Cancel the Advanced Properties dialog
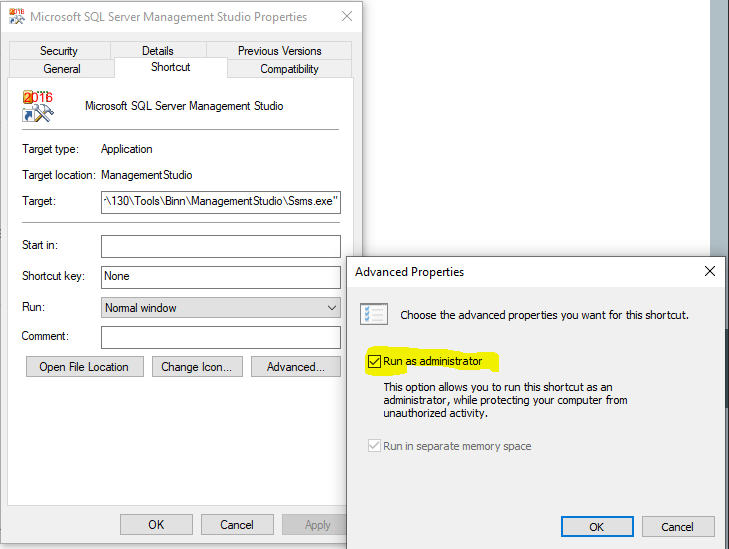729x549 pixels. pos(678,527)
